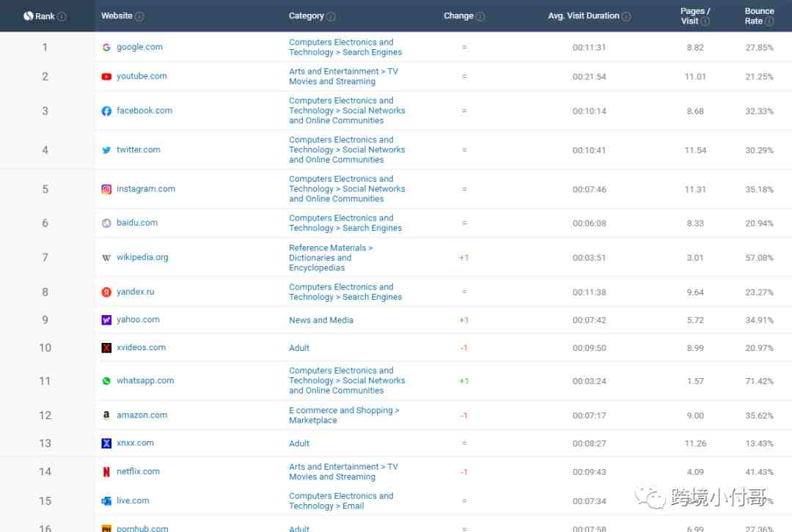This screenshot has width=792, height=532.
Task: Click the YouTube favicon icon
Action: tap(106, 77)
